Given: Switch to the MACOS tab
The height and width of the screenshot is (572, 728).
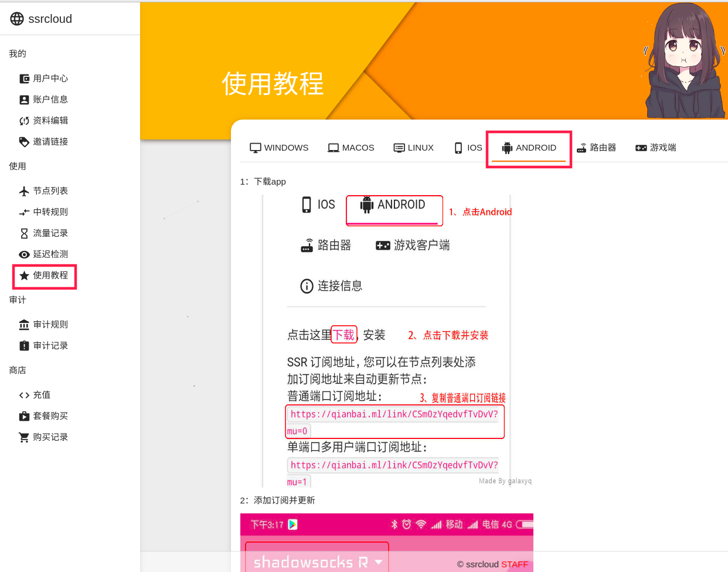Looking at the screenshot, I should click(x=351, y=148).
